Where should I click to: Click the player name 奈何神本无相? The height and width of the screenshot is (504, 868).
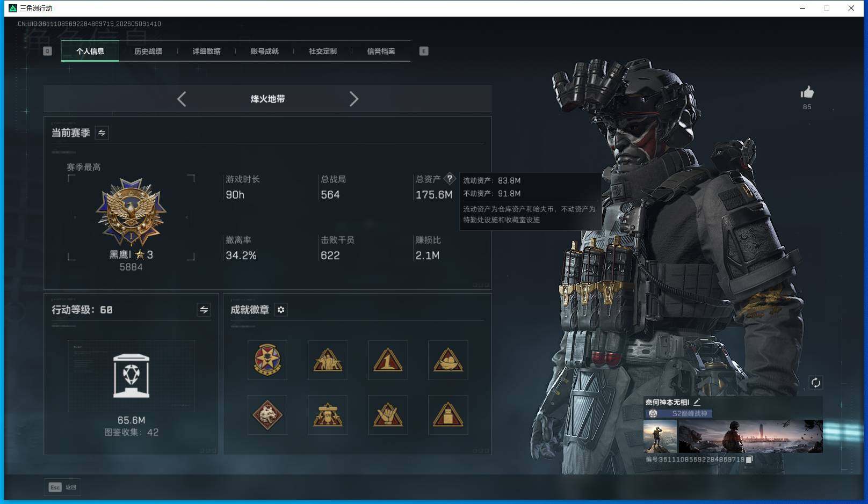click(667, 402)
